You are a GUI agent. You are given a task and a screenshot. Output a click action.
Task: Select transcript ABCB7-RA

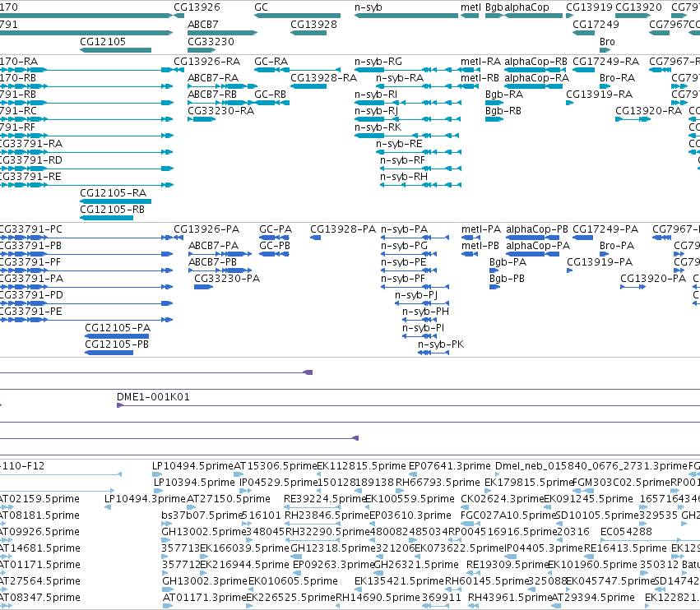pos(213,78)
